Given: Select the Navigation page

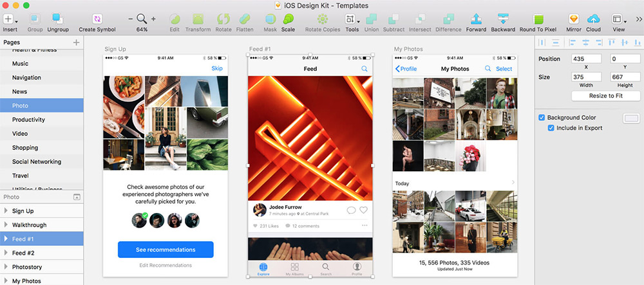Looking at the screenshot, I should tap(41, 77).
